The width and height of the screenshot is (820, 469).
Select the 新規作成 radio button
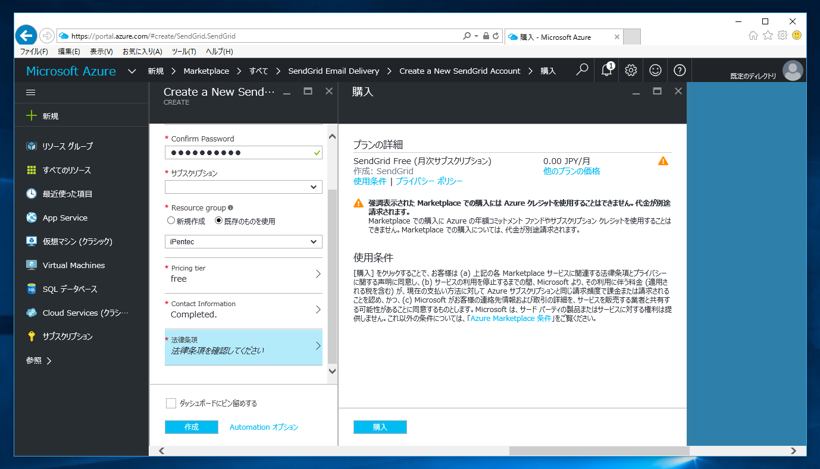tap(170, 221)
